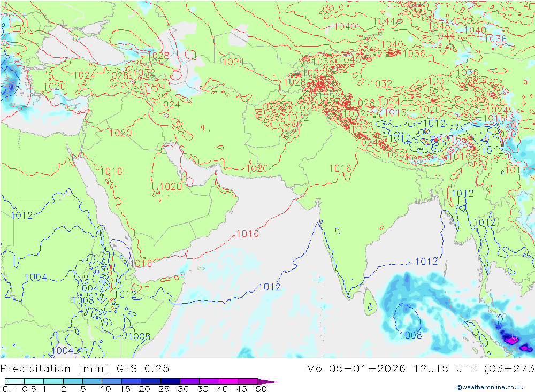Click the '35' legend value
The height and width of the screenshot is (392, 535).
(203, 389)
